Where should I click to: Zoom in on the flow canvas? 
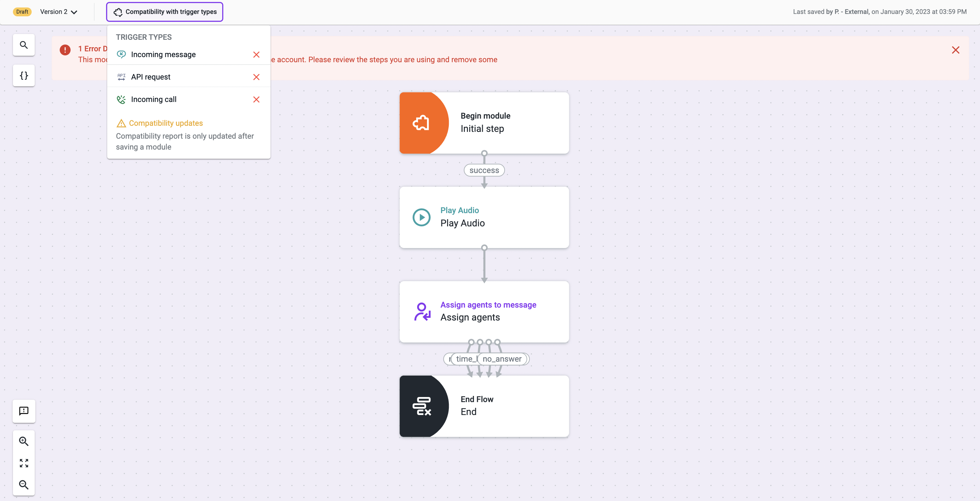[23, 441]
